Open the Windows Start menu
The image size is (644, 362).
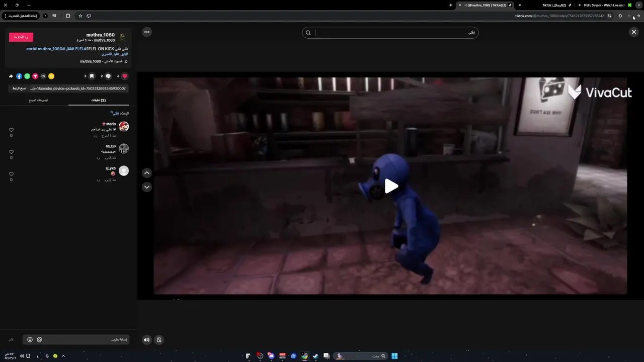point(394,356)
